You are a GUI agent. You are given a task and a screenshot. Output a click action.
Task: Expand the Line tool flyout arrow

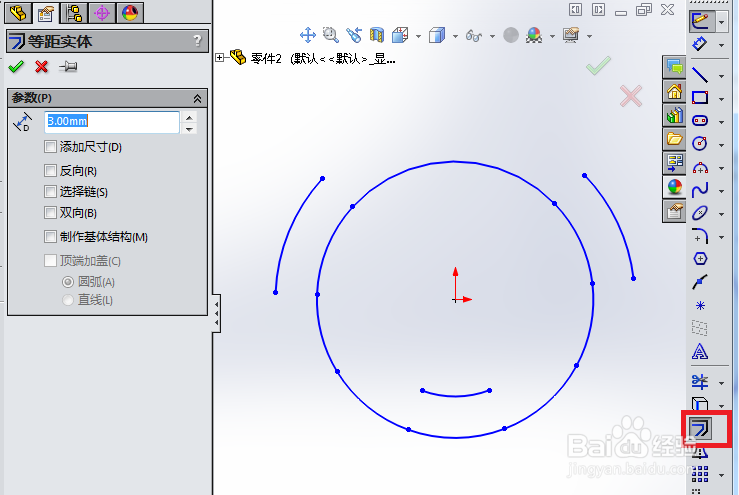pos(722,76)
